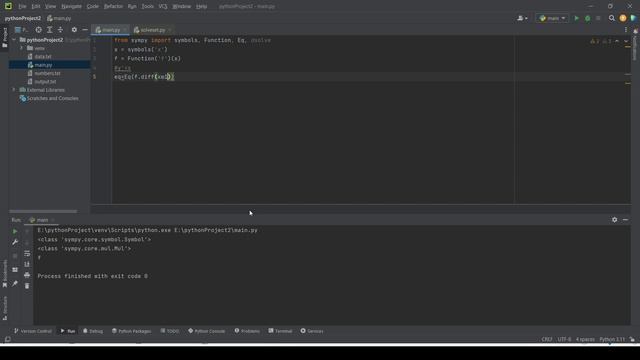640x360 pixels.
Task: Toggle the Structure side tool window
Action: pyautogui.click(x=4, y=308)
